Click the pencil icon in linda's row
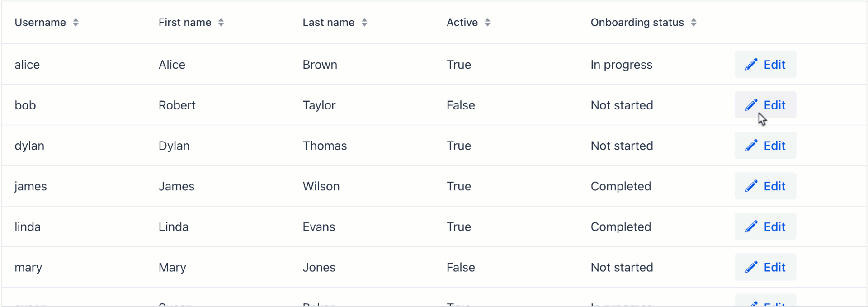 [x=751, y=227]
